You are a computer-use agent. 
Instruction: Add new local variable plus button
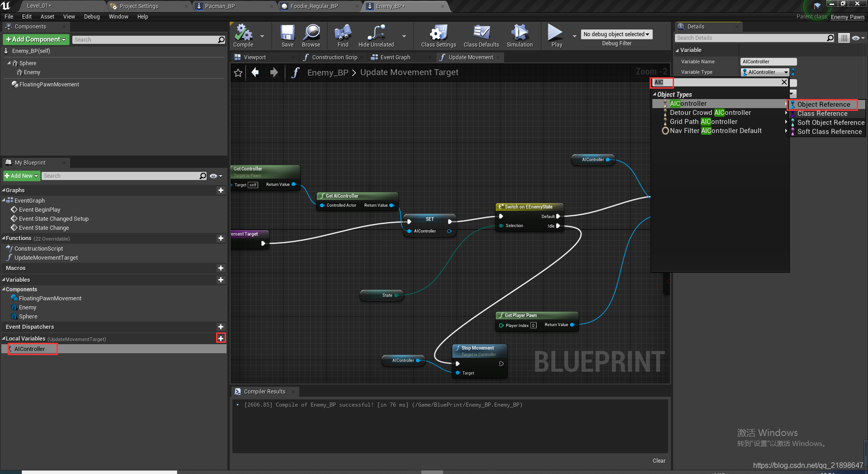click(x=221, y=338)
